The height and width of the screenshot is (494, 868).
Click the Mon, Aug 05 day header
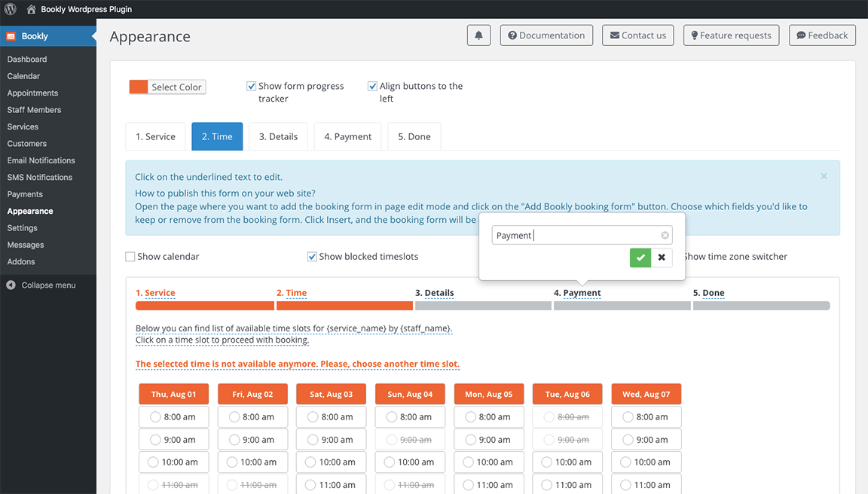489,395
